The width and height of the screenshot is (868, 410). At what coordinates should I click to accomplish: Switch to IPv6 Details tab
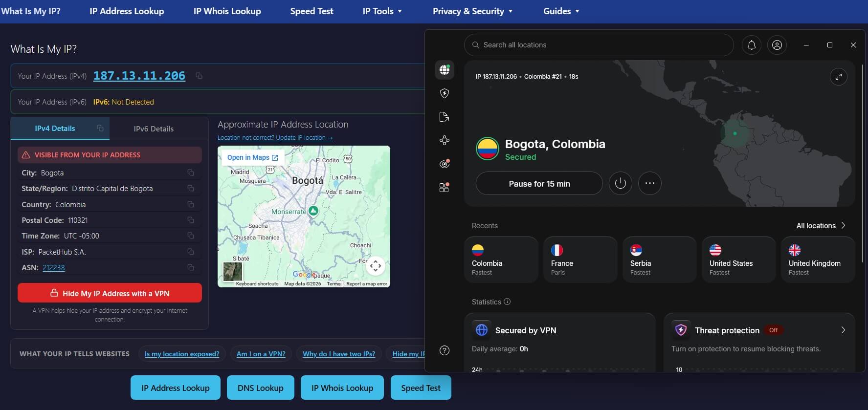point(154,129)
